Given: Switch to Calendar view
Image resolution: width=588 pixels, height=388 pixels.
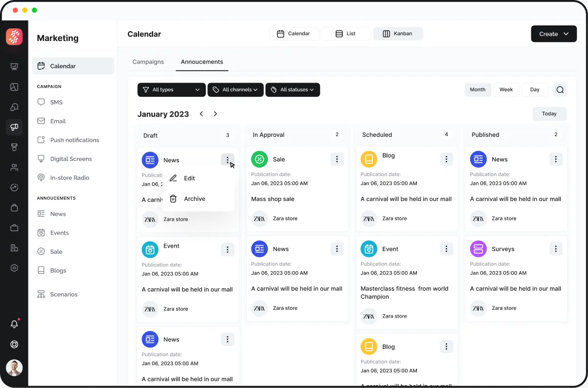Looking at the screenshot, I should click(x=294, y=34).
